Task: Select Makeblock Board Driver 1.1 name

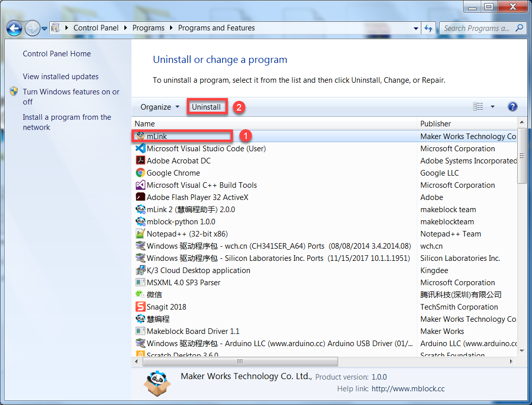Action: (x=193, y=331)
